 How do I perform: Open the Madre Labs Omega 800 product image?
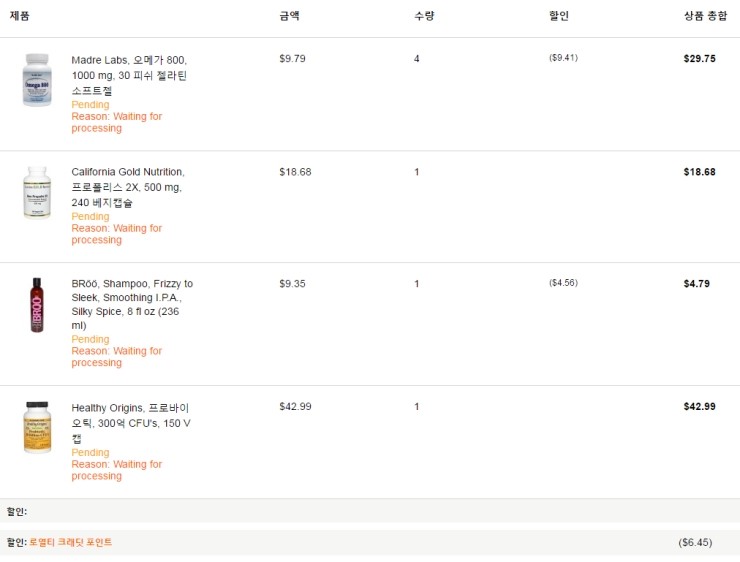(37, 80)
